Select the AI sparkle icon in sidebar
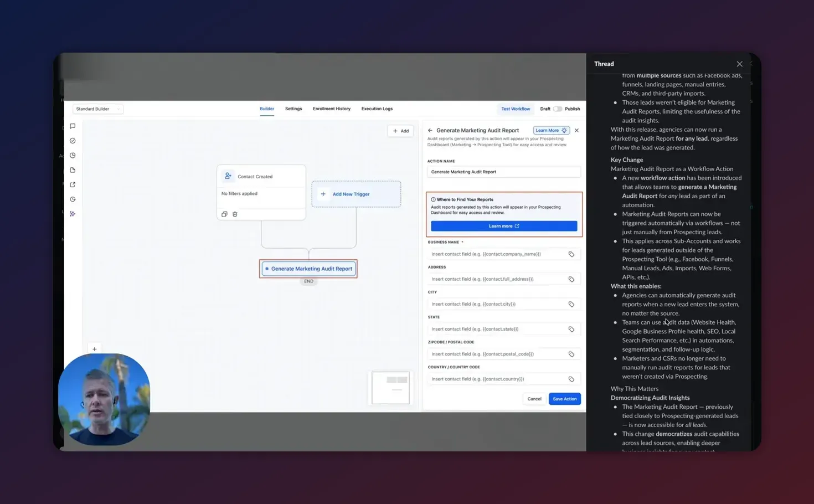The width and height of the screenshot is (814, 504). tap(73, 214)
